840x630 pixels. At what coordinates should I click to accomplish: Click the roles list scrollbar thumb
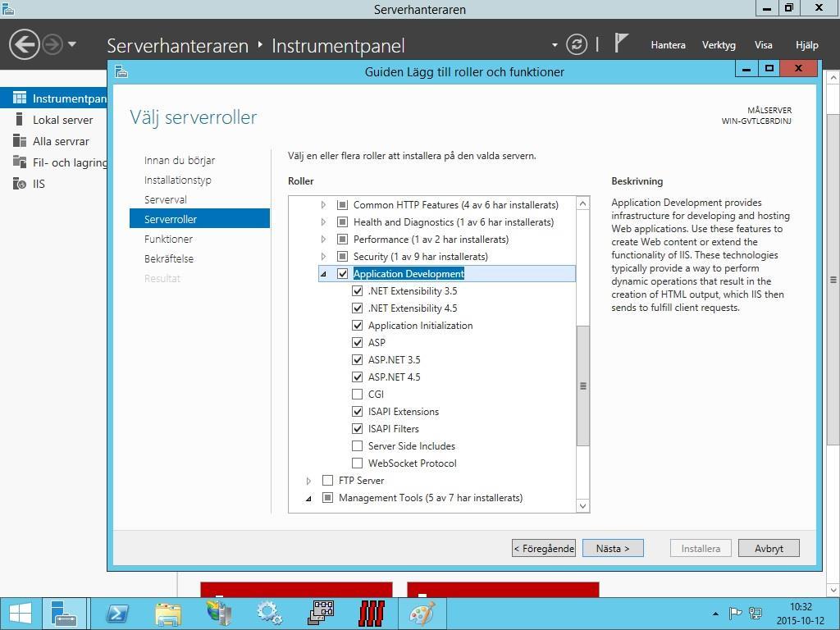point(583,386)
